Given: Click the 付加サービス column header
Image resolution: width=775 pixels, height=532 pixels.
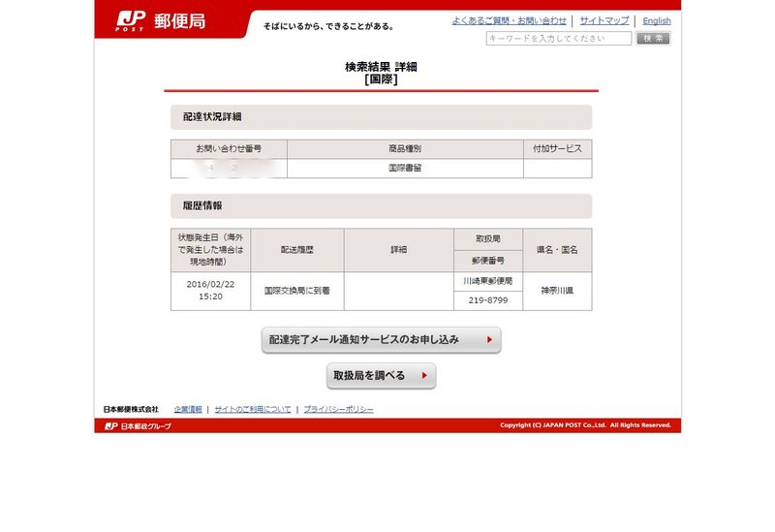Looking at the screenshot, I should [x=558, y=149].
